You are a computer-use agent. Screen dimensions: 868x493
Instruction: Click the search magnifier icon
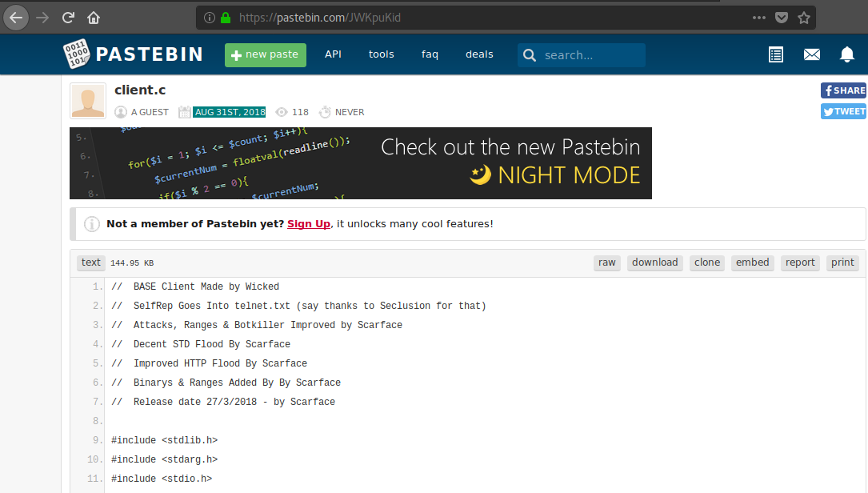(530, 55)
